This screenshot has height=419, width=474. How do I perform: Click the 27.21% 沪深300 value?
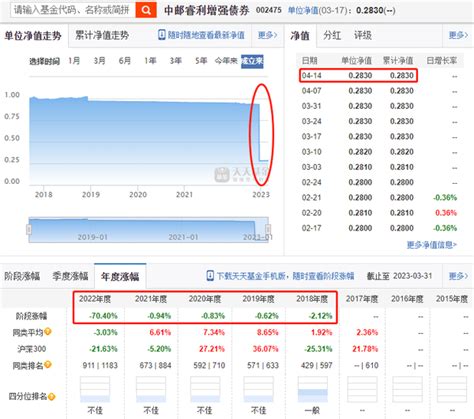click(212, 349)
